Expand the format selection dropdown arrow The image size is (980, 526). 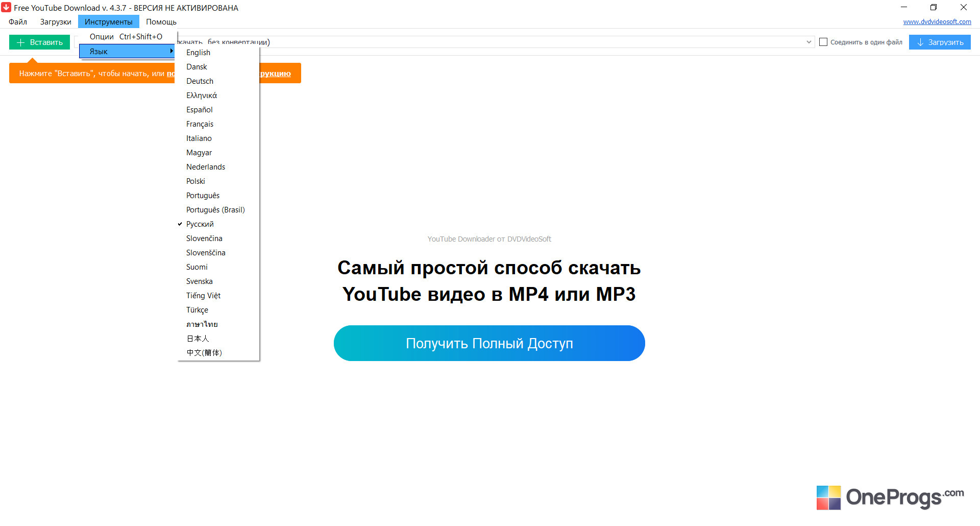coord(809,42)
